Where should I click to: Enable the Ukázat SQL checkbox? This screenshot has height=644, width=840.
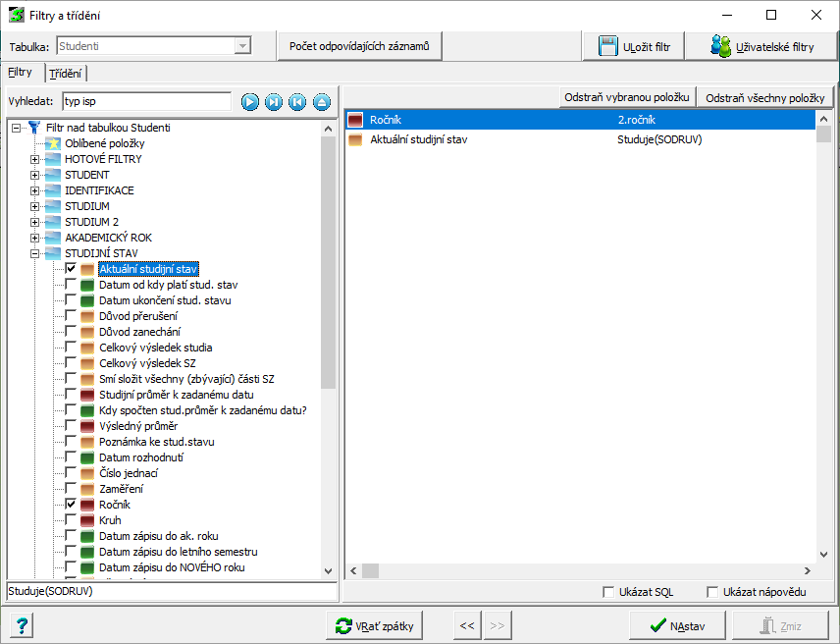click(609, 592)
